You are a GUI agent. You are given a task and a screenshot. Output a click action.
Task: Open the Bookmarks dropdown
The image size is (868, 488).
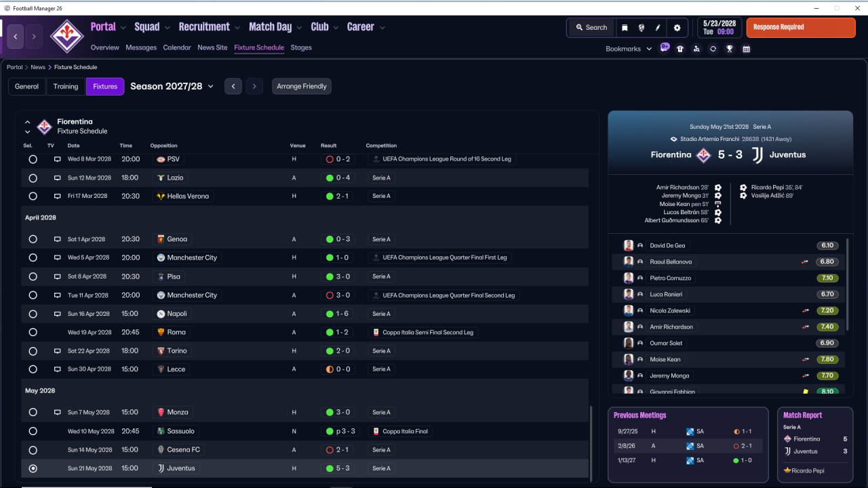point(629,49)
